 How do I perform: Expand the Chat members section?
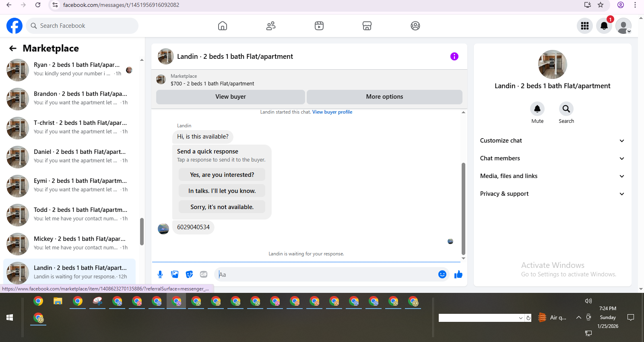click(552, 158)
